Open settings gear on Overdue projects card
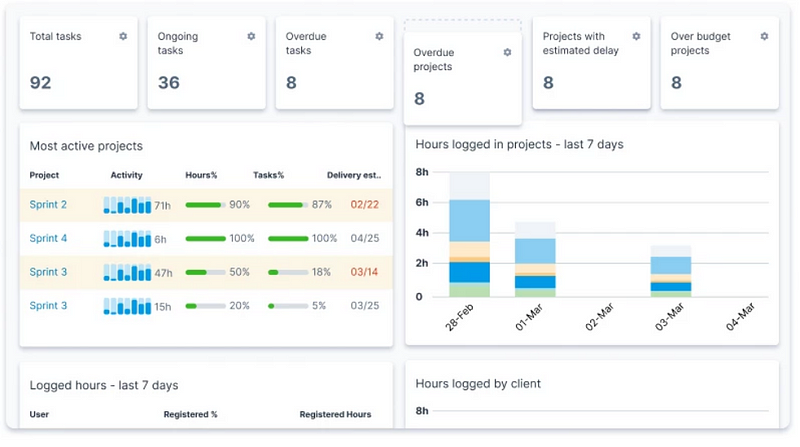This screenshot has width=800, height=447. pyautogui.click(x=507, y=52)
